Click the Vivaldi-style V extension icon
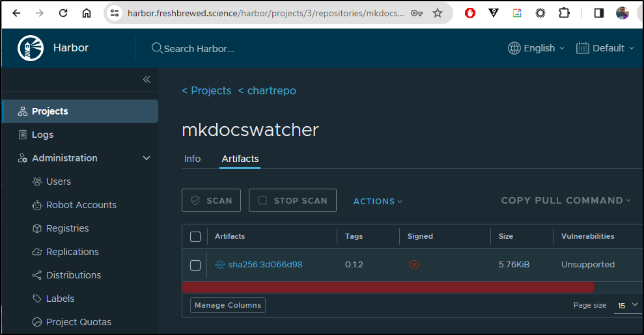This screenshot has width=644, height=335. [x=494, y=13]
